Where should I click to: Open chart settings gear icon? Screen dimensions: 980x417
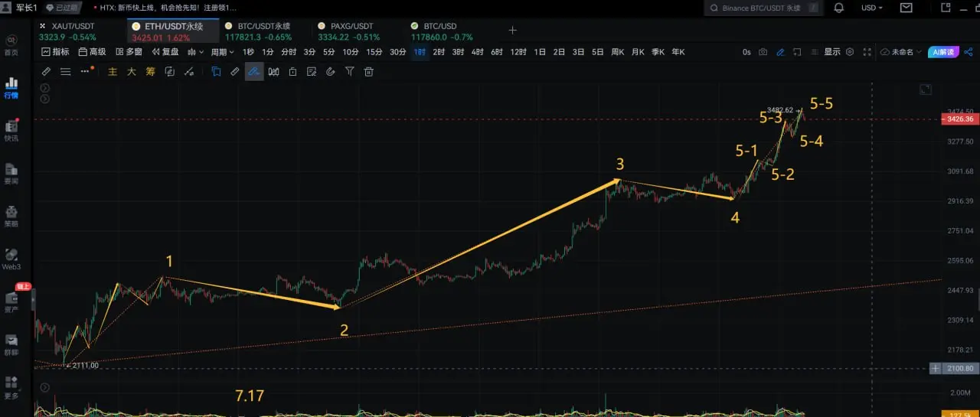tap(849, 52)
